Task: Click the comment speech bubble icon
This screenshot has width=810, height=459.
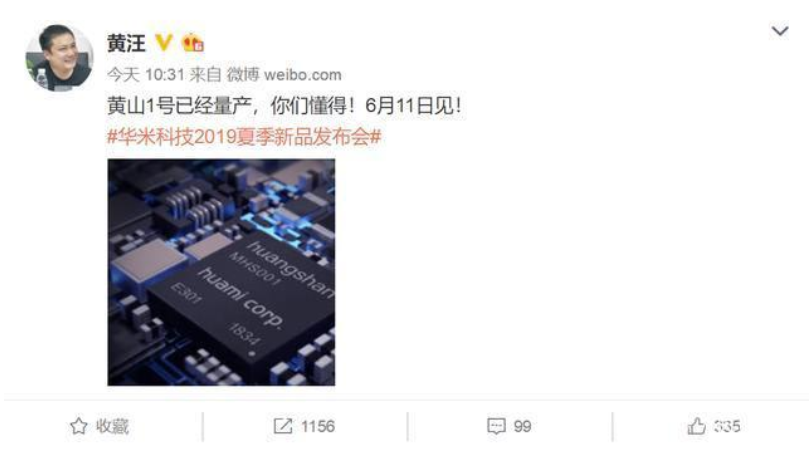Action: pos(496,426)
